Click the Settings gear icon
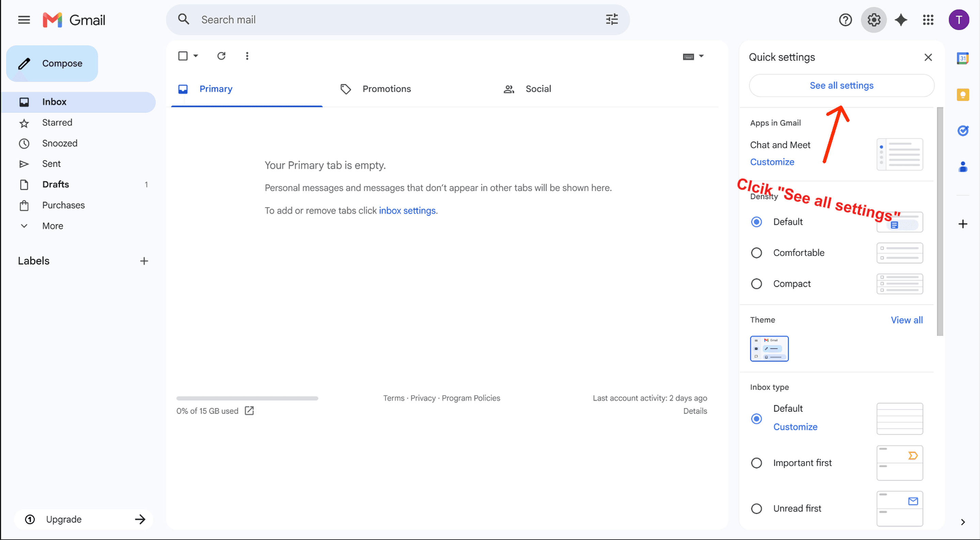980x540 pixels. coord(874,20)
